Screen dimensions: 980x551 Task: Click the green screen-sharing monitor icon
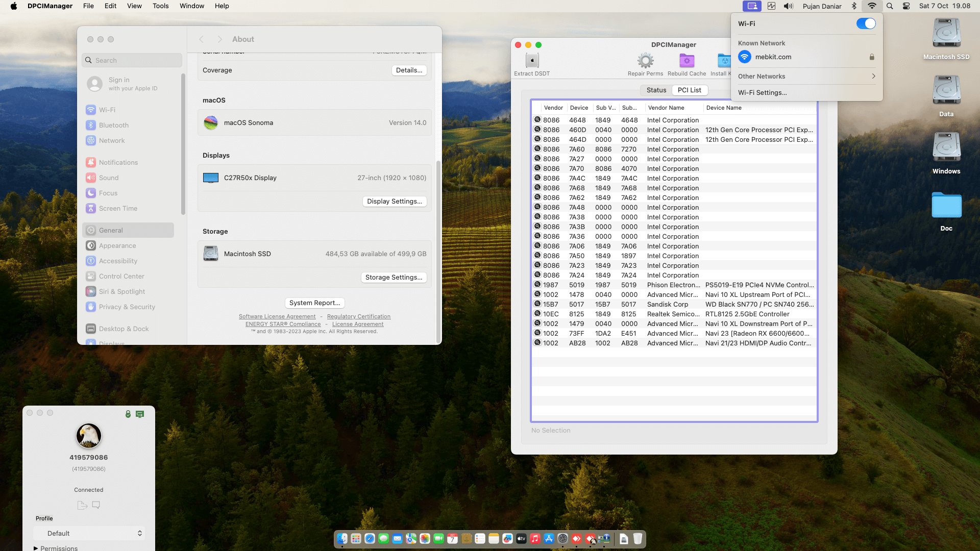[140, 414]
